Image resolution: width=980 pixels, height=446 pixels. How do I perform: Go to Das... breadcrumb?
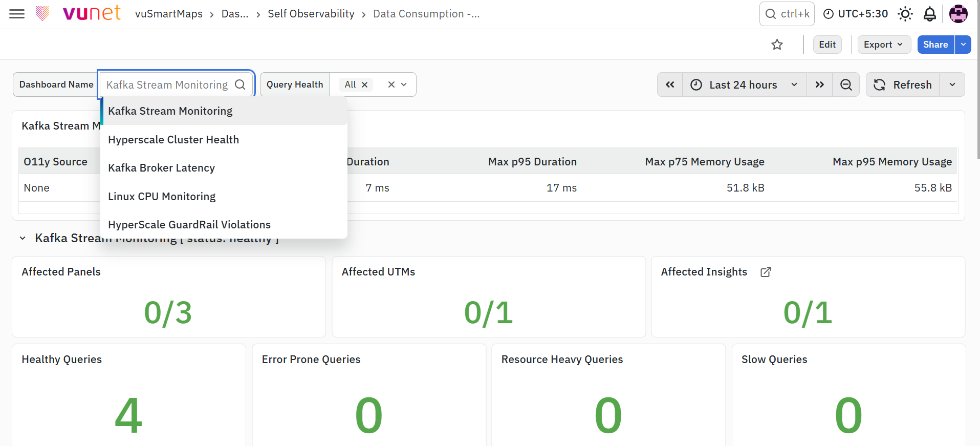[x=235, y=14]
